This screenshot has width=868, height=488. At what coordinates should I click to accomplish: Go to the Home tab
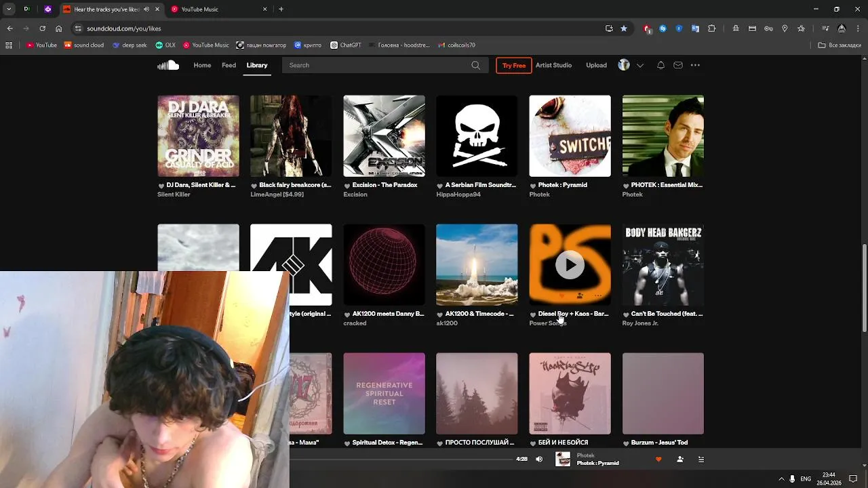pyautogui.click(x=202, y=65)
